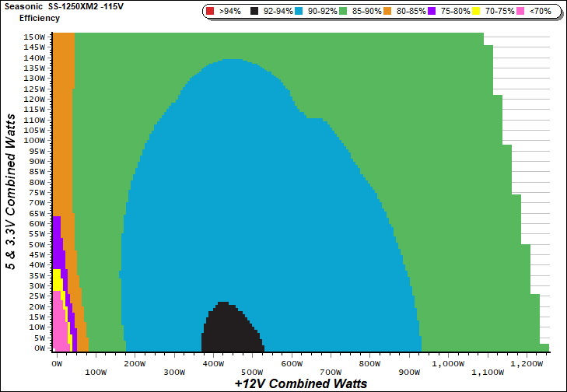Click the black 92-94% legend swatch
Image resolution: width=567 pixels, height=392 pixels.
(253, 12)
